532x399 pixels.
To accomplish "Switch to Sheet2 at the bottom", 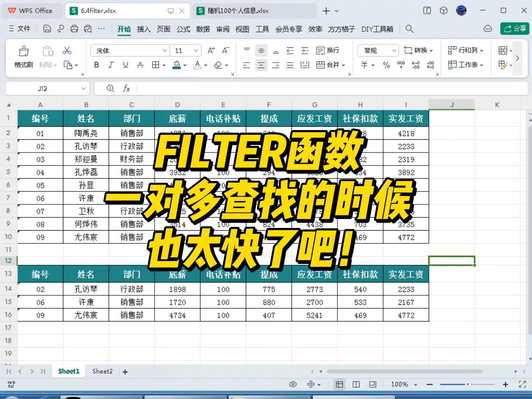I will [102, 371].
